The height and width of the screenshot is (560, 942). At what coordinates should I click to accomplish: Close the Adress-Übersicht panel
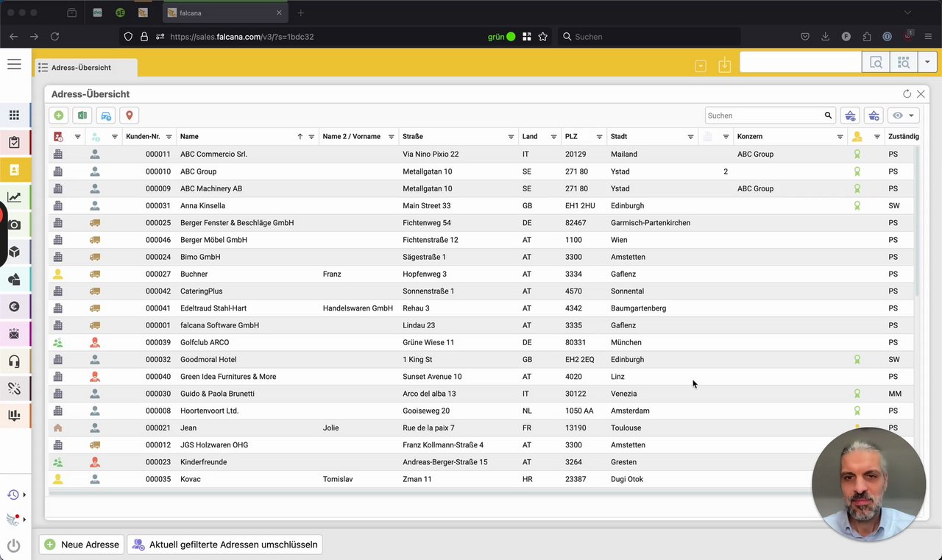[921, 94]
